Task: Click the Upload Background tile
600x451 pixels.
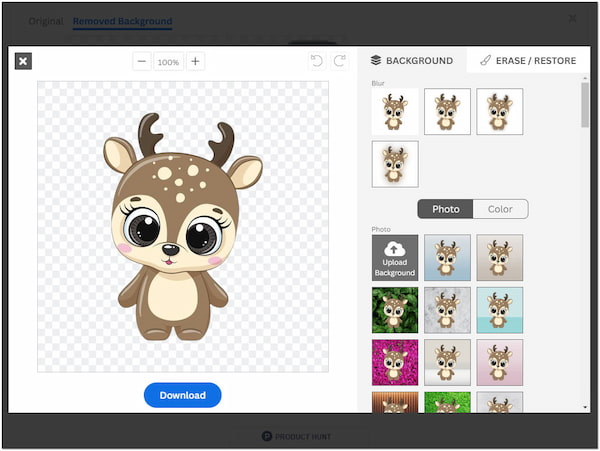Action: click(395, 258)
